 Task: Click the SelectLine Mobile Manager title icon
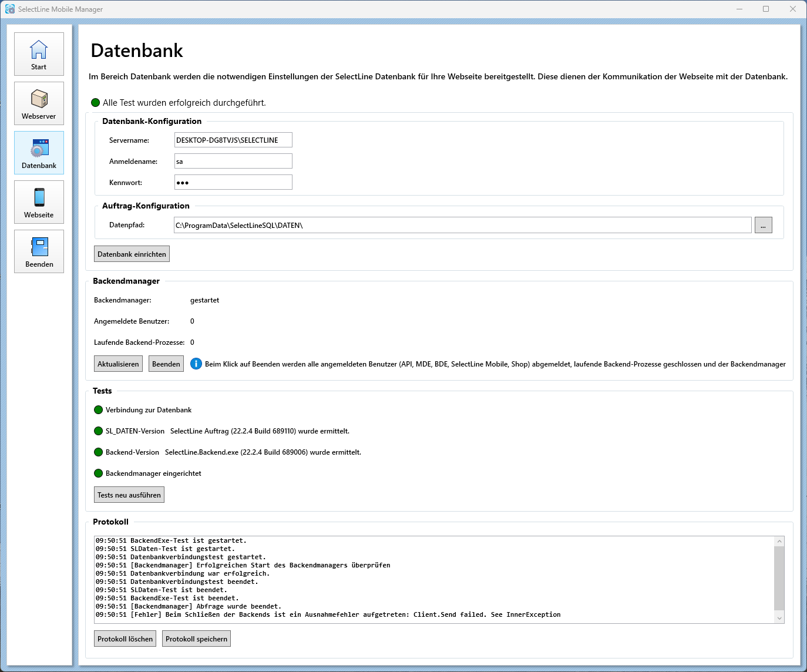pos(10,9)
